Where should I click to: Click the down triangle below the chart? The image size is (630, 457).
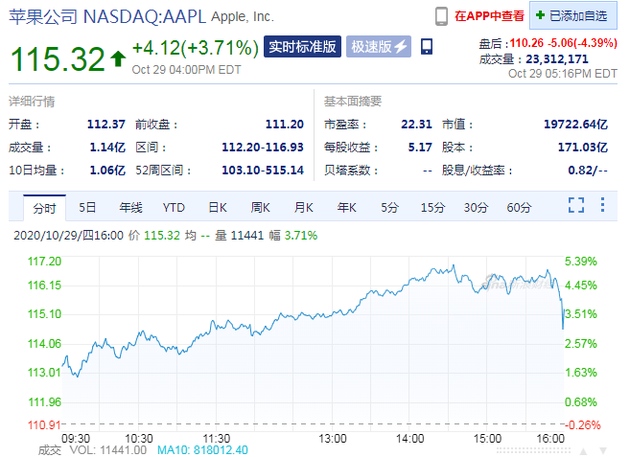603,451
